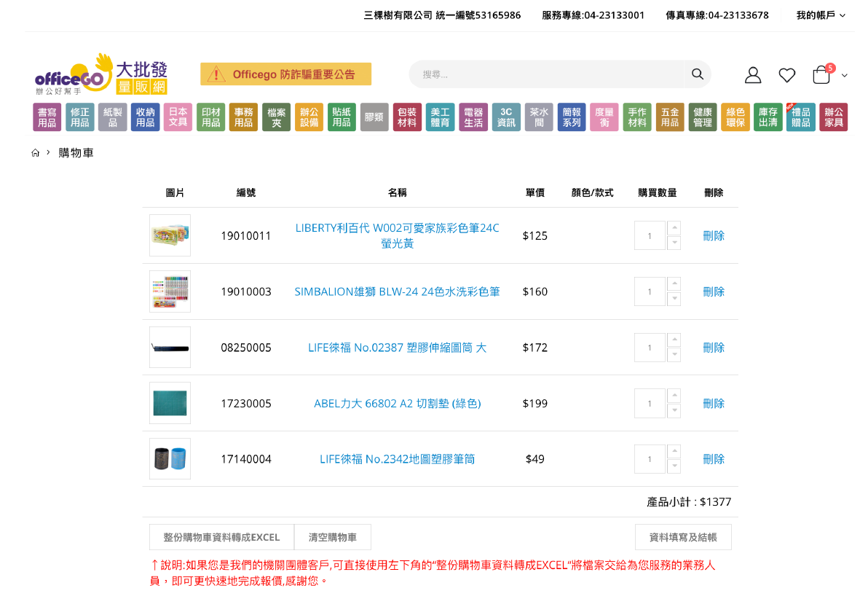Open the 3C資訊 category icon
This screenshot has width=868, height=607.
tap(506, 117)
